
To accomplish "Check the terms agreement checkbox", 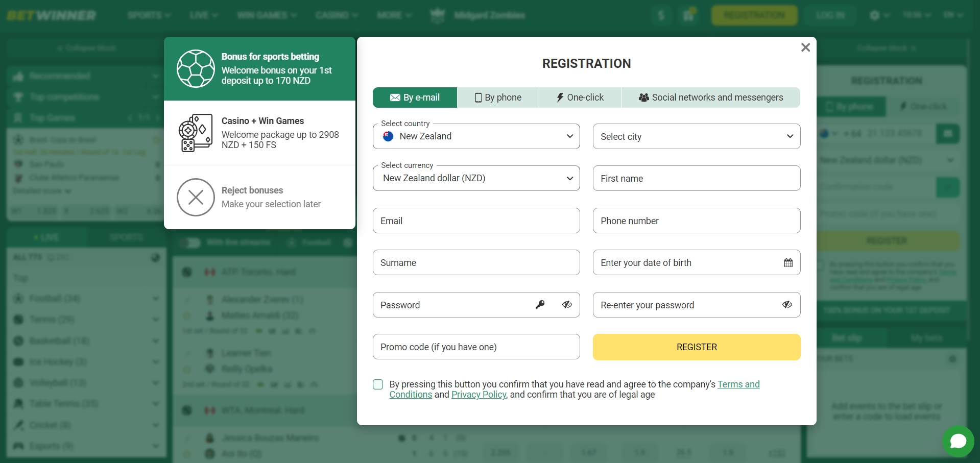I will pos(378,384).
